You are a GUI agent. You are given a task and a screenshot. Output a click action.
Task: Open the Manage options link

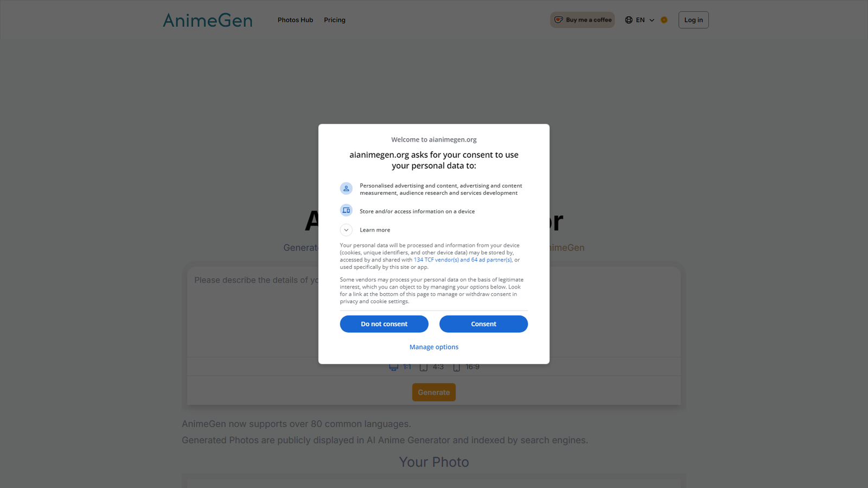click(x=434, y=347)
